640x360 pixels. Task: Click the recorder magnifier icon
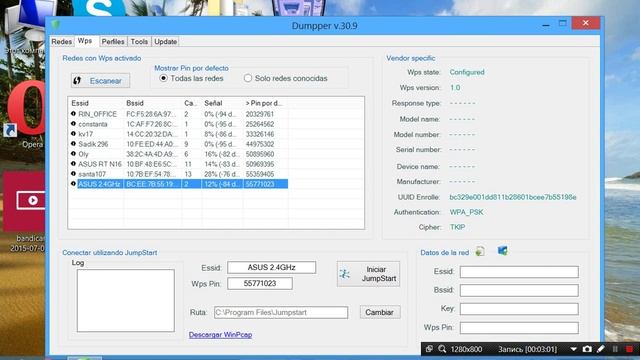coord(442,349)
